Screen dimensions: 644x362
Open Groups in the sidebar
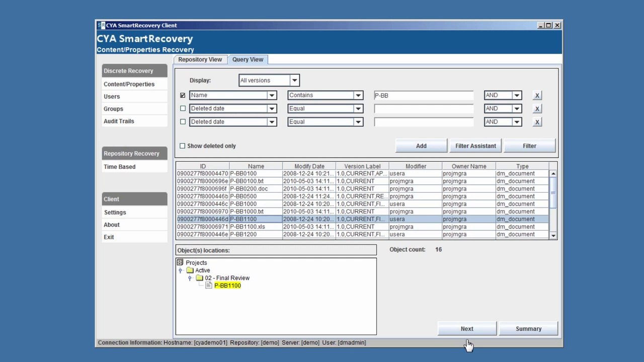134,109
